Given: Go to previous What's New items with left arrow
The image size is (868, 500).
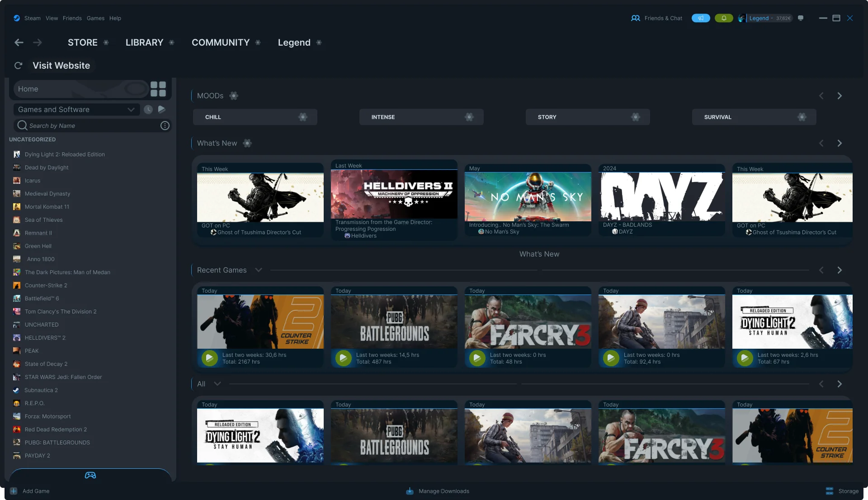Looking at the screenshot, I should click(821, 143).
